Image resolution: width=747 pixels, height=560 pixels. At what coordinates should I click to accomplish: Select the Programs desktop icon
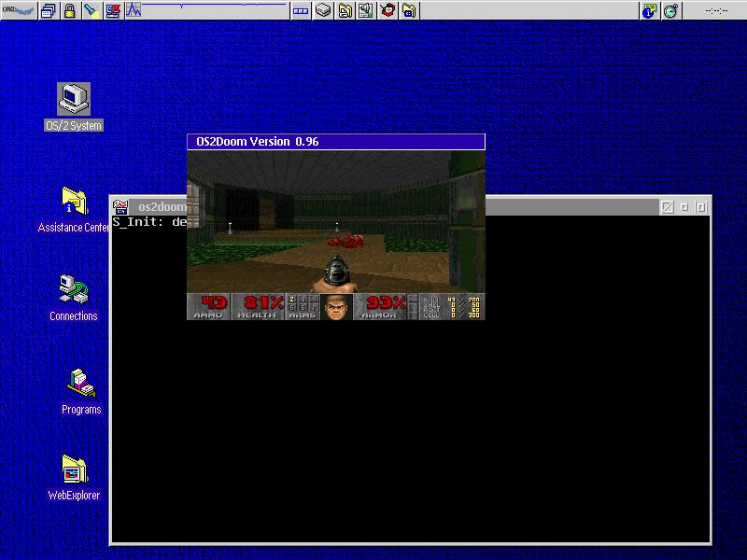click(81, 382)
